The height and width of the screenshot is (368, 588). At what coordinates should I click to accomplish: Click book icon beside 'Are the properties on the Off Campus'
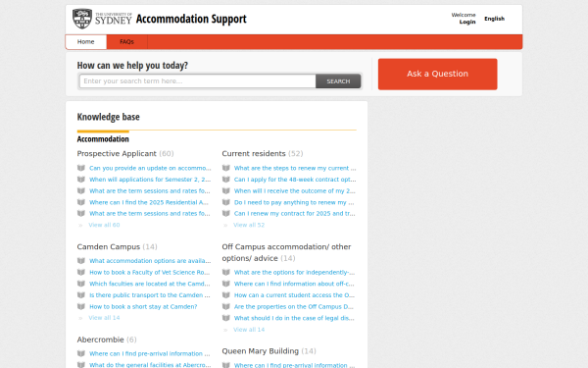point(226,306)
